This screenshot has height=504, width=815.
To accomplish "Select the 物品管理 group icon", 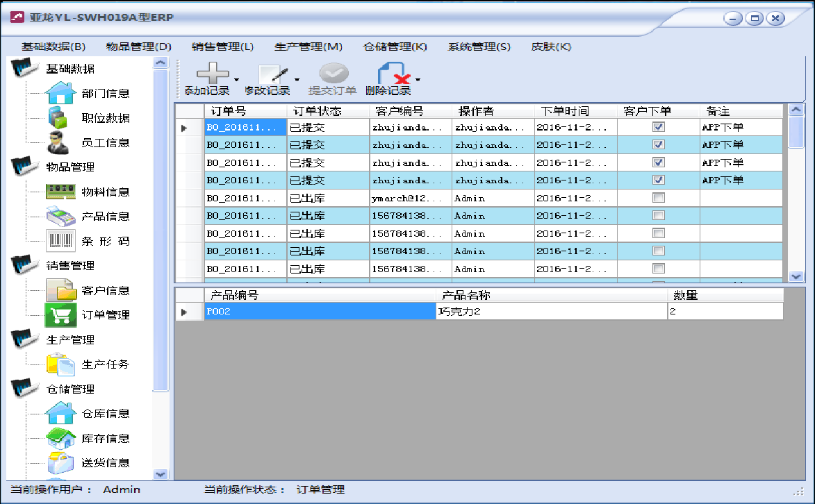I will [24, 167].
